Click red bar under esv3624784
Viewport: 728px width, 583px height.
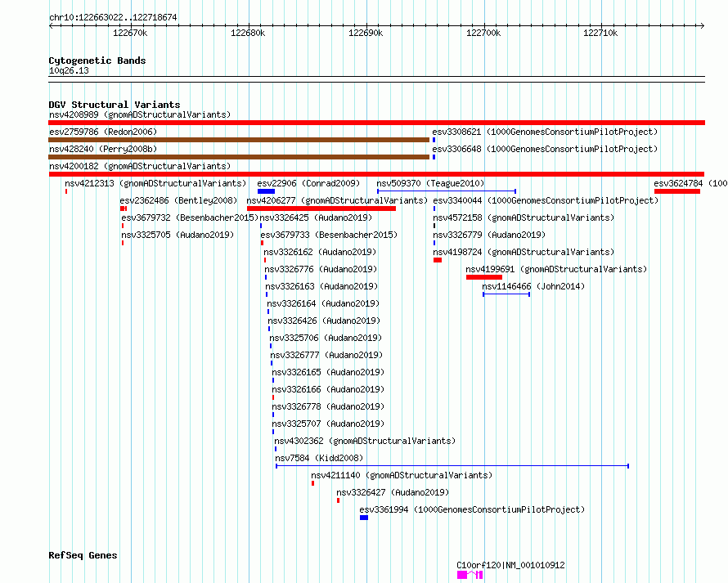pos(677,191)
